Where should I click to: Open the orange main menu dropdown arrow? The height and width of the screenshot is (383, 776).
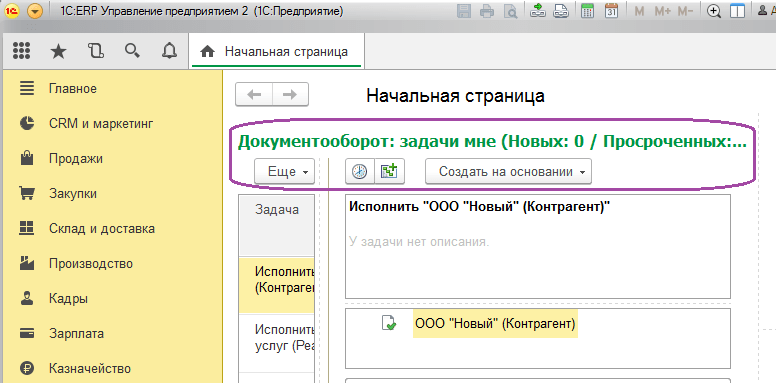(x=35, y=11)
